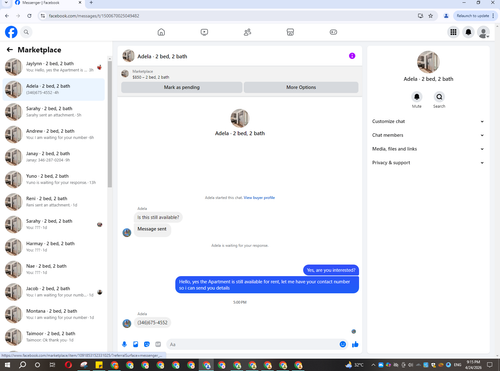Click the message "(346)675-4552" bubble
Screen dimensions: 500x371
coord(152,323)
